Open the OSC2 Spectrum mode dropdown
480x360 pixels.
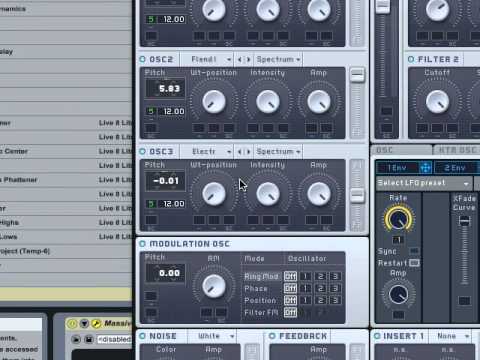pyautogui.click(x=278, y=59)
